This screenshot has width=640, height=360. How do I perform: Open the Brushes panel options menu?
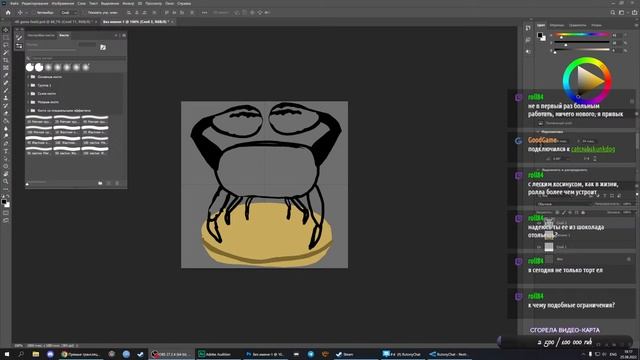point(124,35)
